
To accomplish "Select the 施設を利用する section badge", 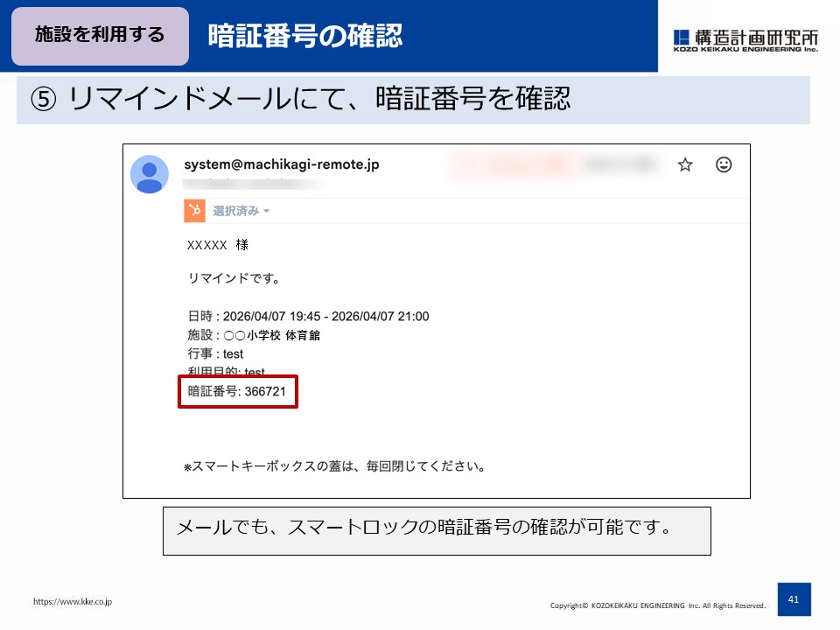I will [x=100, y=37].
